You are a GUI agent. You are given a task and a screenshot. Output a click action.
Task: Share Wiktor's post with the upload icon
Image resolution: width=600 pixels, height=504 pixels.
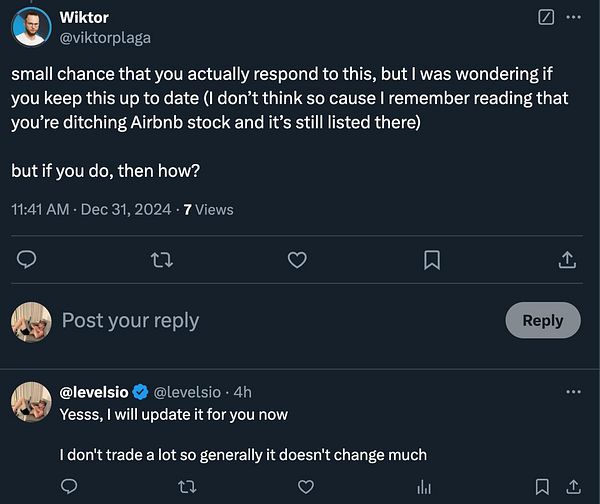coord(566,260)
